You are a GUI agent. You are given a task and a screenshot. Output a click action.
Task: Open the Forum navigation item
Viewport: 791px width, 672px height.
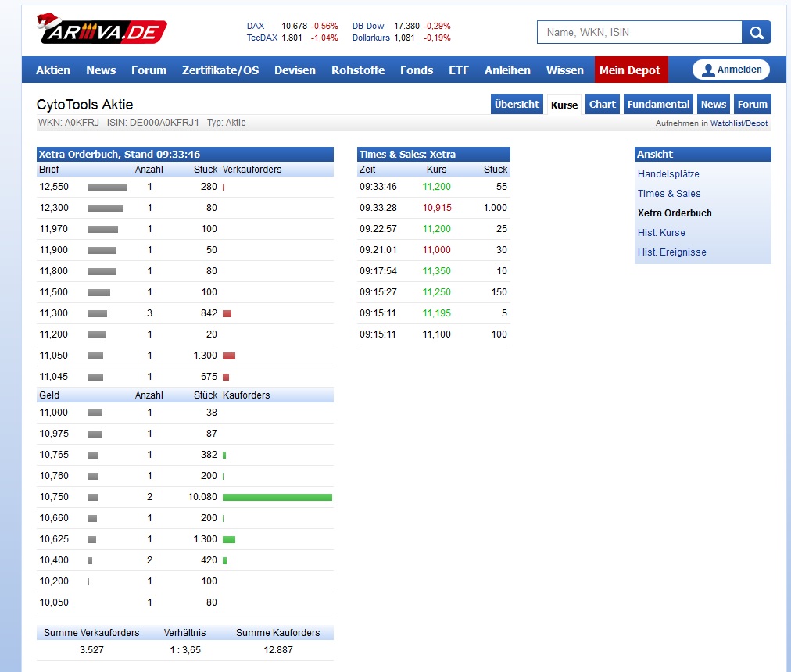click(149, 70)
